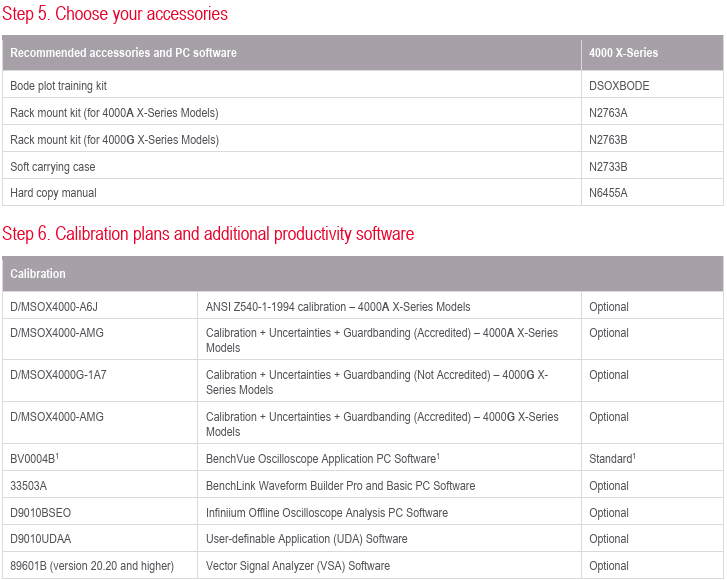Select the D9010BSEO product code
This screenshot has height=580, width=727.
pos(40,513)
